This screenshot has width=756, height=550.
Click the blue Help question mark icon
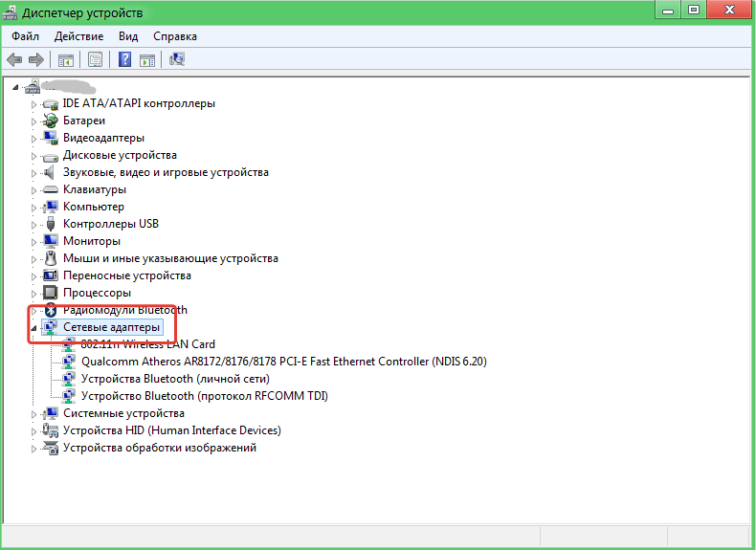(124, 60)
